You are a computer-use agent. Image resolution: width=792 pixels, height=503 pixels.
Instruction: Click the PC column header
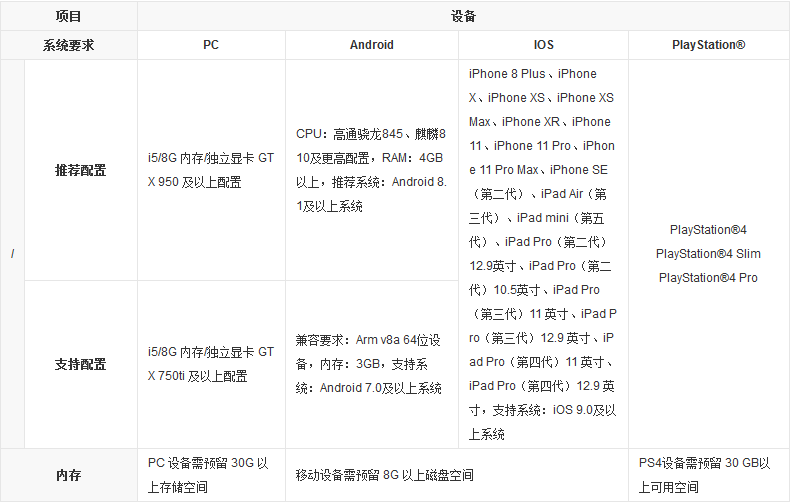tap(211, 45)
